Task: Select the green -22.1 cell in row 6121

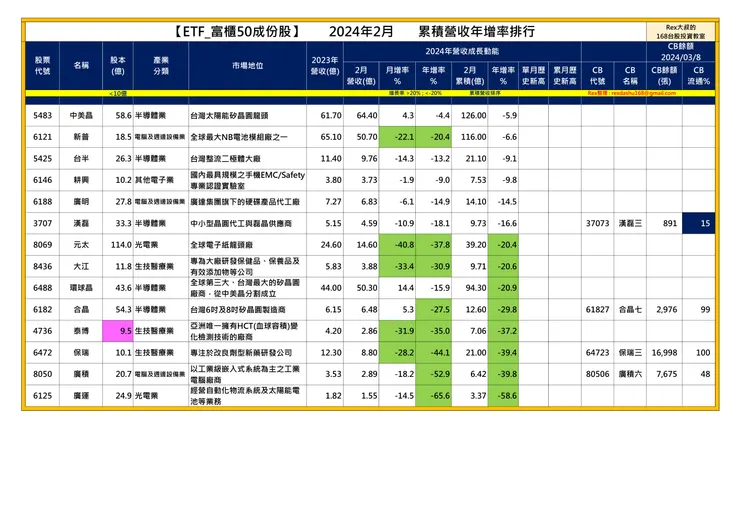Action: click(397, 137)
